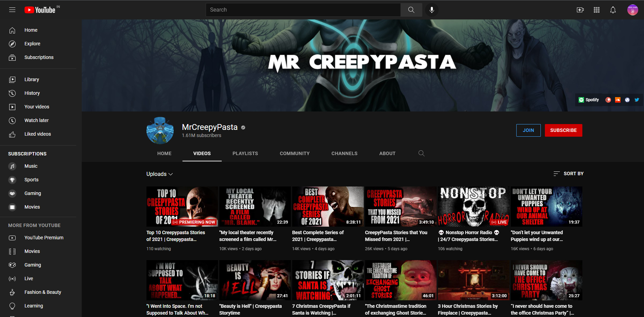Image resolution: width=644 pixels, height=317 pixels.
Task: Open office Christmas Party video thumbnail
Action: click(547, 280)
